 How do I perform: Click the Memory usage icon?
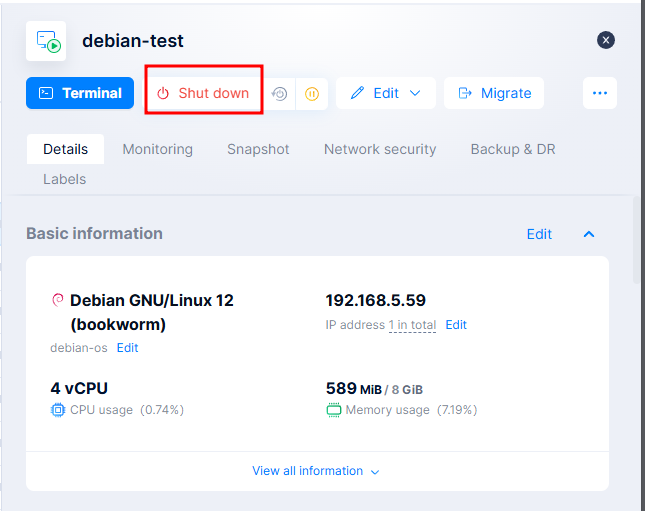pos(333,410)
